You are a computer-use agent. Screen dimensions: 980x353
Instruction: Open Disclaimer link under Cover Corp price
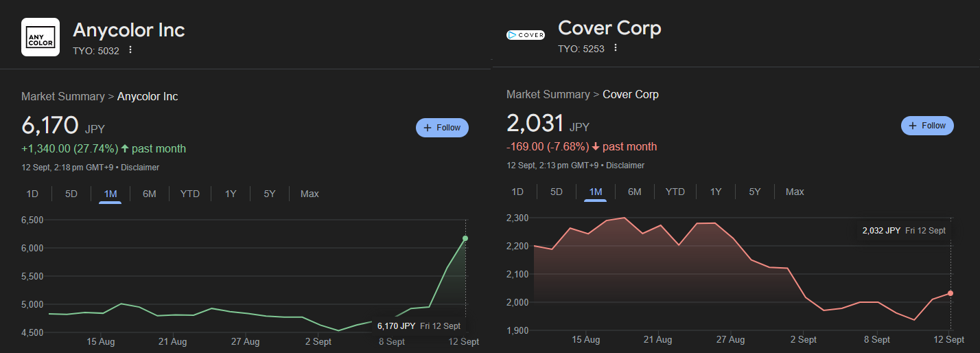(x=625, y=166)
